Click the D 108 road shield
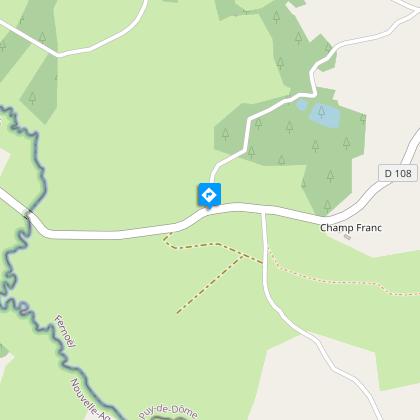 (x=398, y=173)
